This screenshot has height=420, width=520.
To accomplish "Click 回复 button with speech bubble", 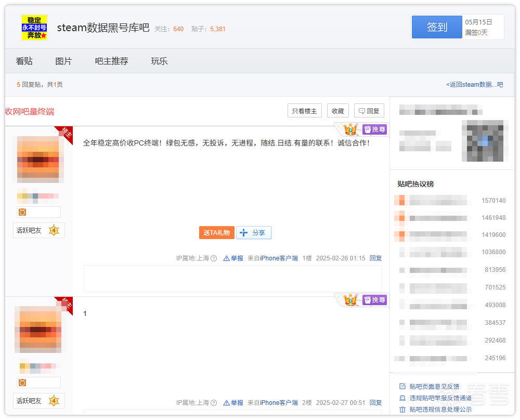I will pos(369,111).
